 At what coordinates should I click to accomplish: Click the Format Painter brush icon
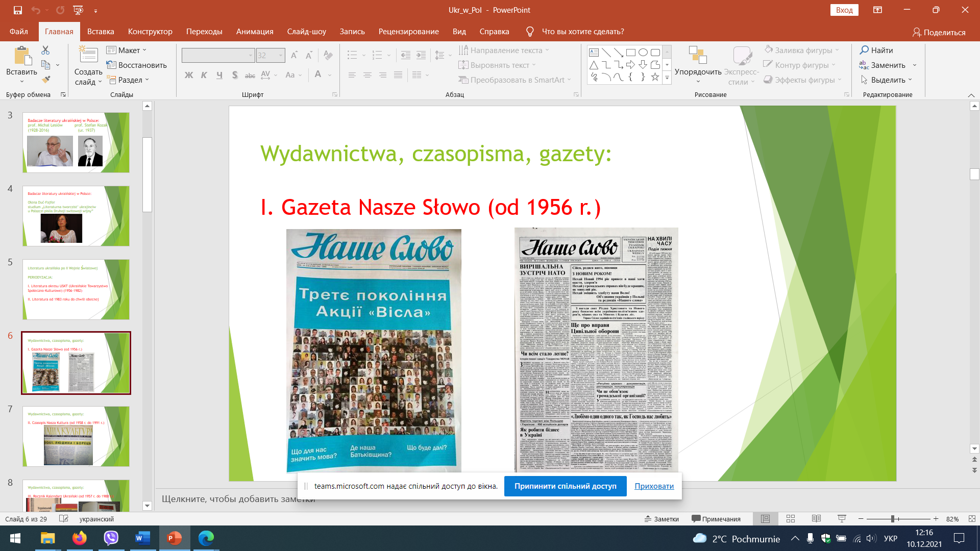(x=46, y=80)
